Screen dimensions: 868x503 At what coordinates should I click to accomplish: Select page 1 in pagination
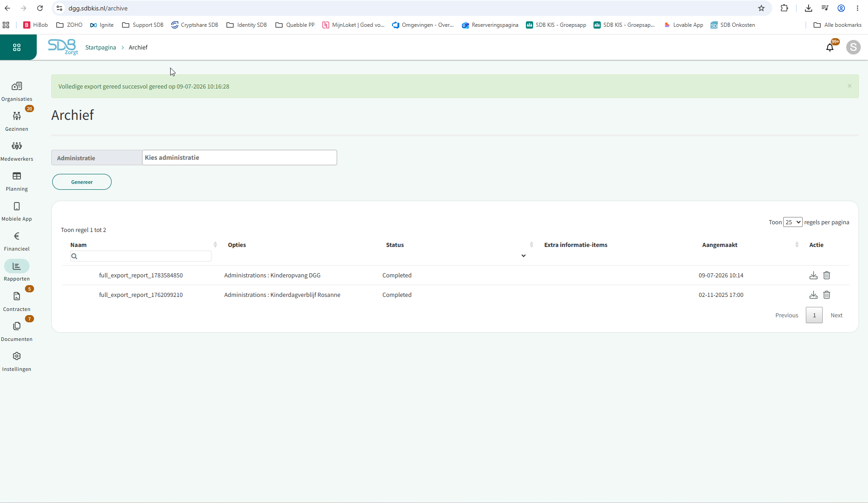tap(814, 316)
